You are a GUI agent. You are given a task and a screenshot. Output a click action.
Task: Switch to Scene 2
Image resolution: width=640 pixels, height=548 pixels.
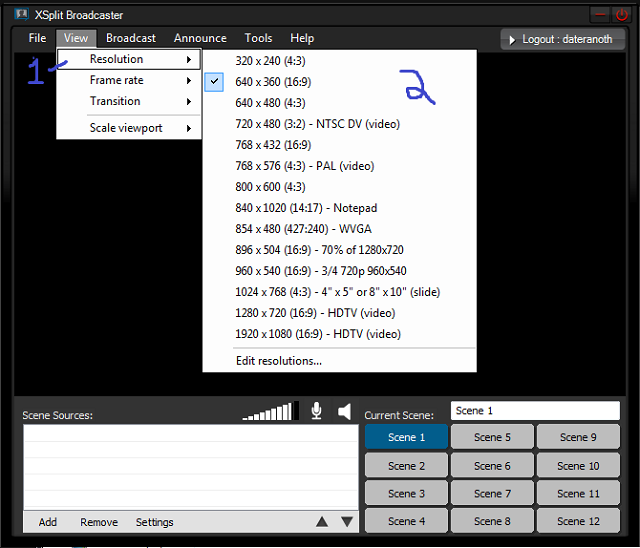coord(407,466)
